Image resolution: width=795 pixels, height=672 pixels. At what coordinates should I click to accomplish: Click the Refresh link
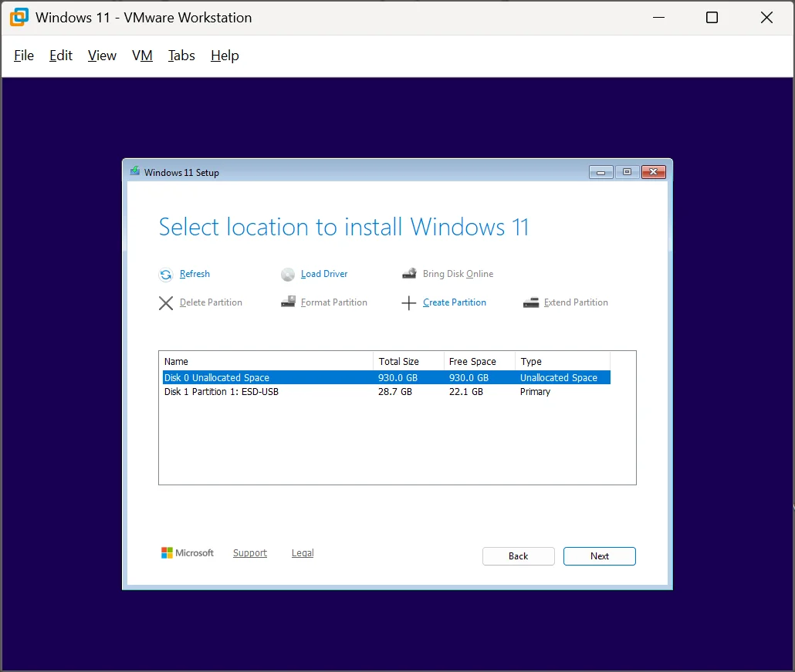click(195, 274)
